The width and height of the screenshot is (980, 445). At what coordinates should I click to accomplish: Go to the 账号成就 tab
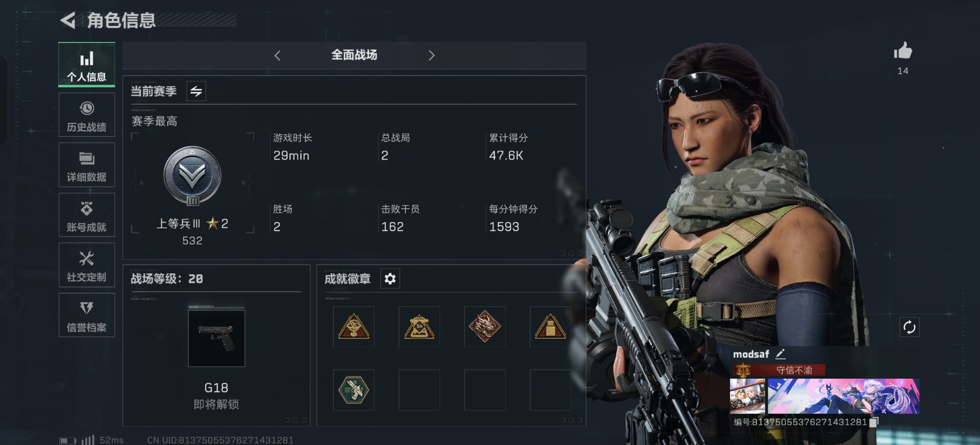click(87, 215)
